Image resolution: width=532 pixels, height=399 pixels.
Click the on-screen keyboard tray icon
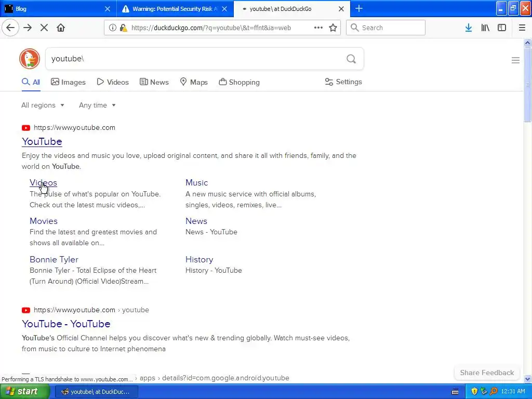pyautogui.click(x=455, y=392)
